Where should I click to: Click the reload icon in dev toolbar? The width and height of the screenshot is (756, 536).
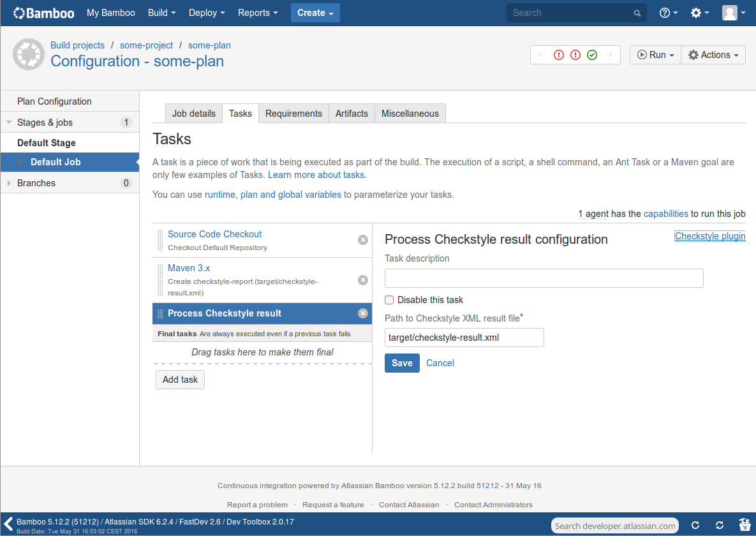tap(695, 525)
